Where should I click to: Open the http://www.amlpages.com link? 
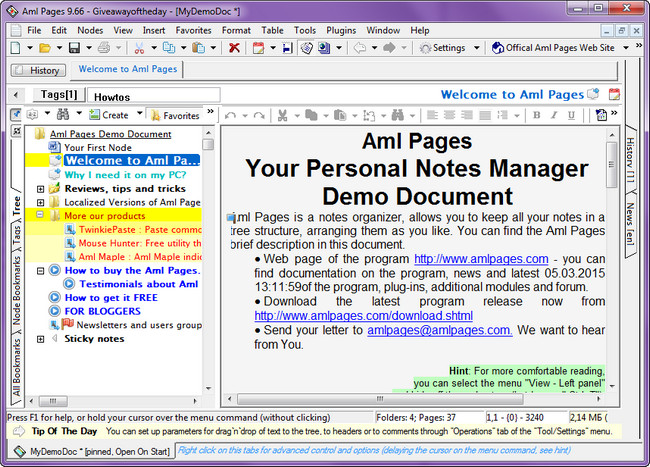[481, 259]
